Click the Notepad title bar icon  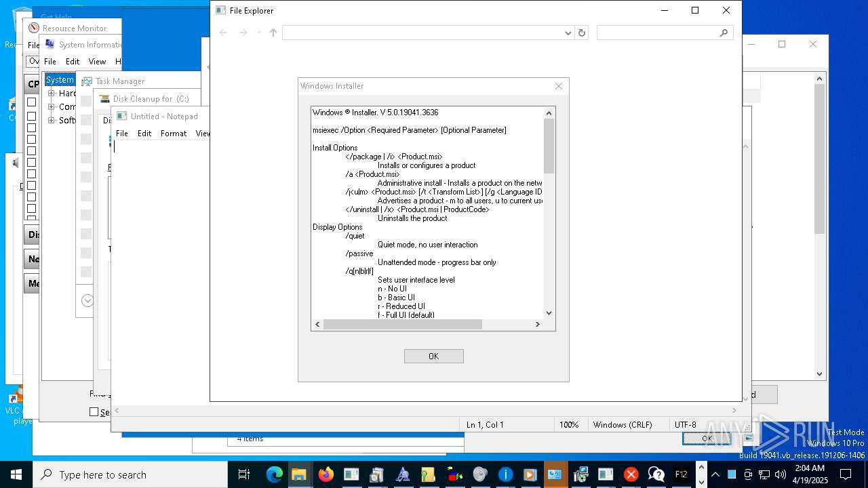pos(122,116)
